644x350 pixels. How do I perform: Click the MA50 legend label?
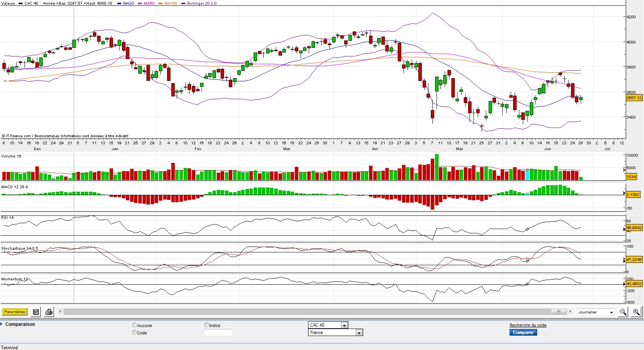click(x=149, y=3)
